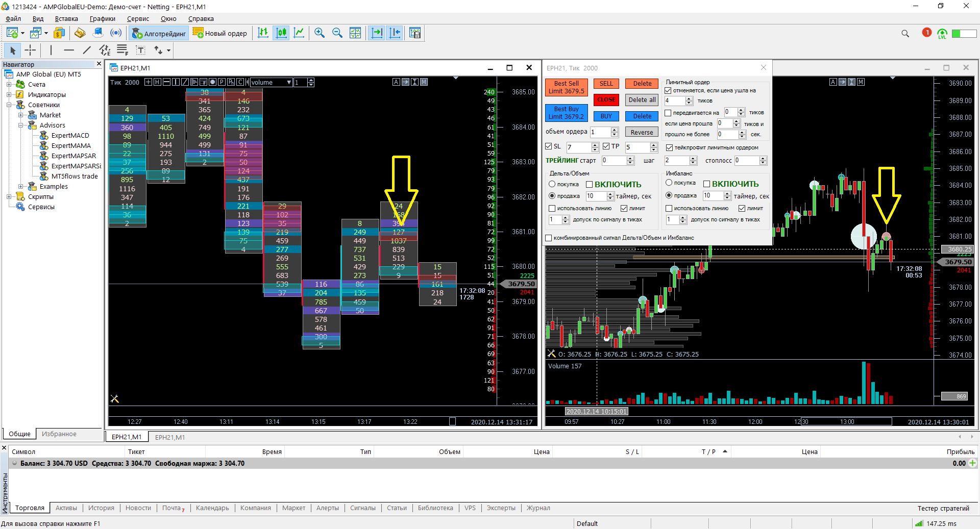This screenshot has width=980, height=529.
Task: Enable the 'передвигается на' checkbox
Action: tap(668, 113)
